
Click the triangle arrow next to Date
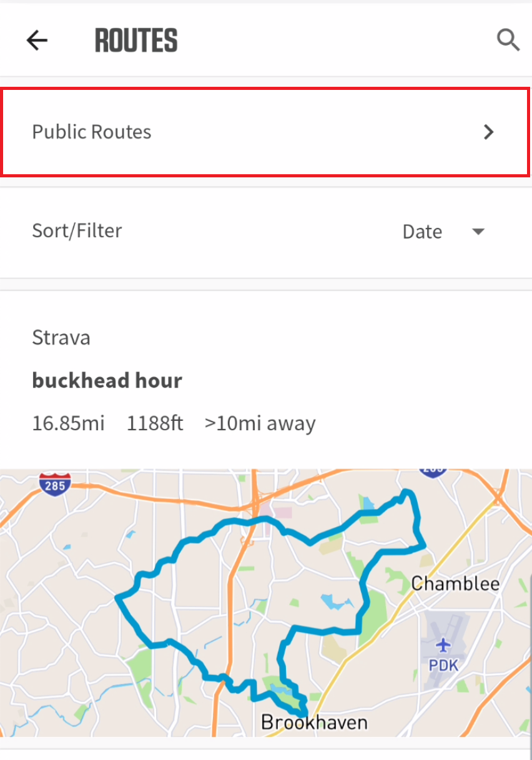point(478,232)
